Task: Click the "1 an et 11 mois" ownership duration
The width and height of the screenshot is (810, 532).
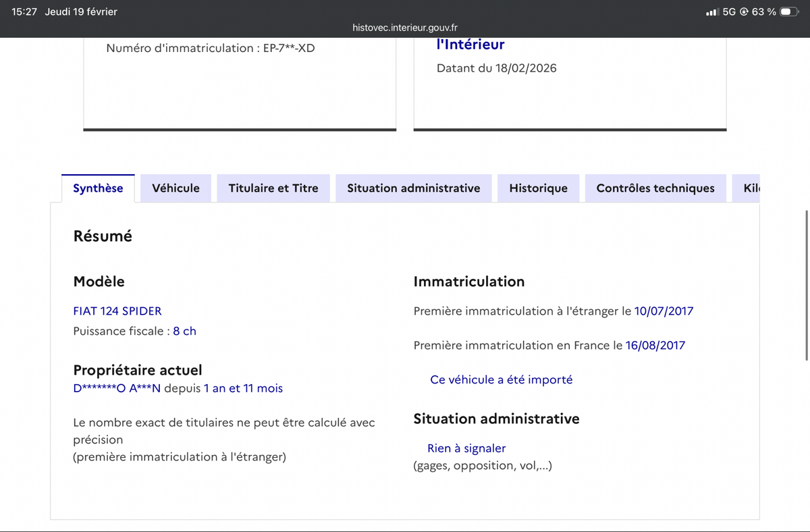Action: [243, 389]
